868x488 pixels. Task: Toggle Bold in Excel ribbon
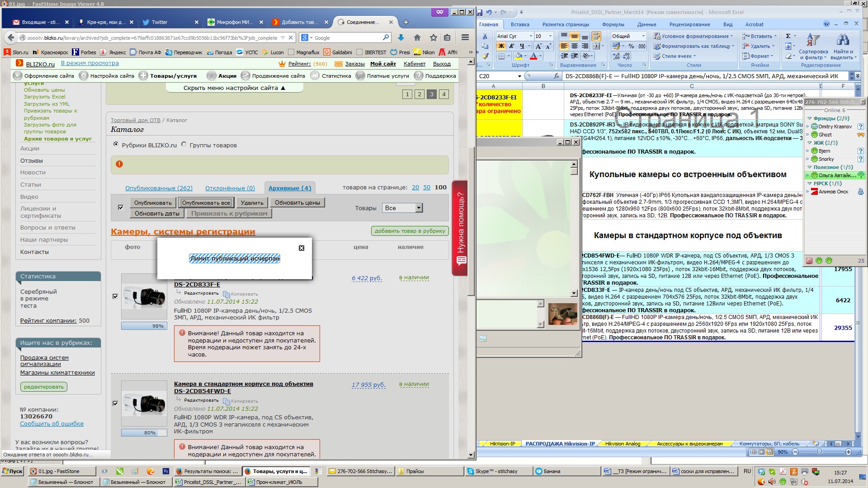tap(501, 46)
